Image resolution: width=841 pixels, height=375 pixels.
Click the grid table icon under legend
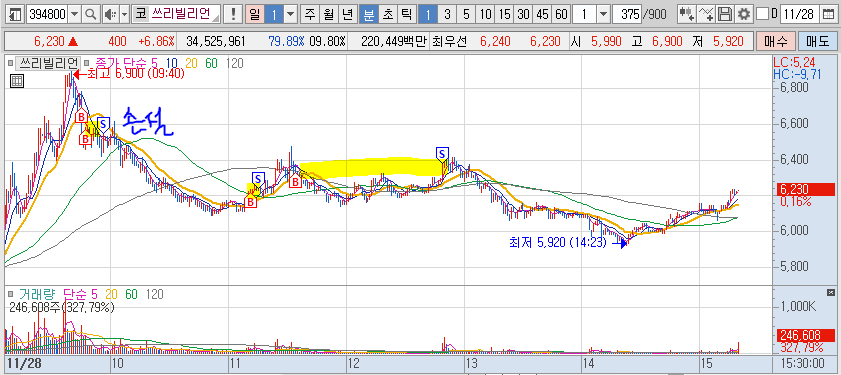point(17,81)
